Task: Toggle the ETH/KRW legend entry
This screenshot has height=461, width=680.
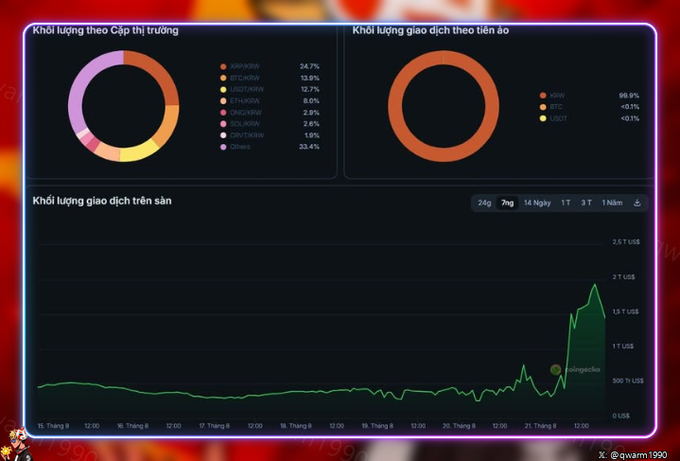Action: [241, 101]
